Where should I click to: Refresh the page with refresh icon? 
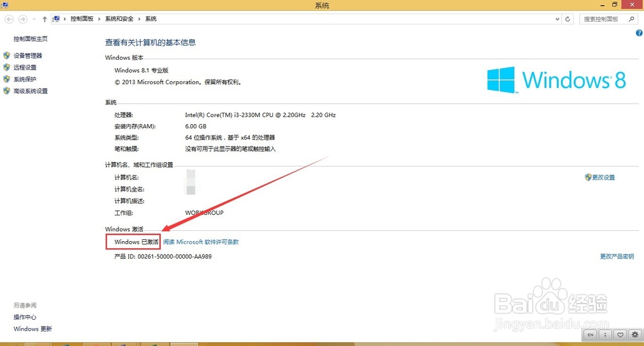pyautogui.click(x=567, y=19)
